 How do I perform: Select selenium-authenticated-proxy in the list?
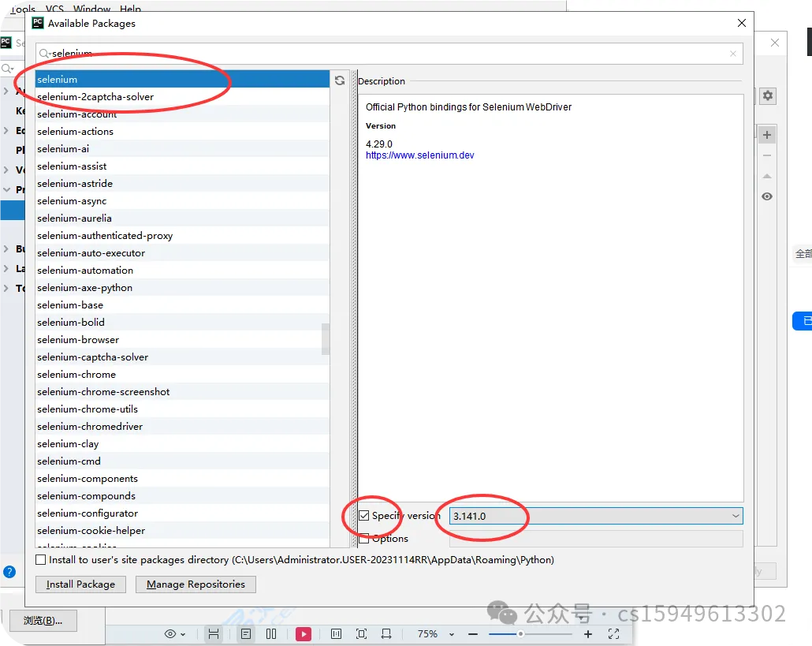click(182, 236)
